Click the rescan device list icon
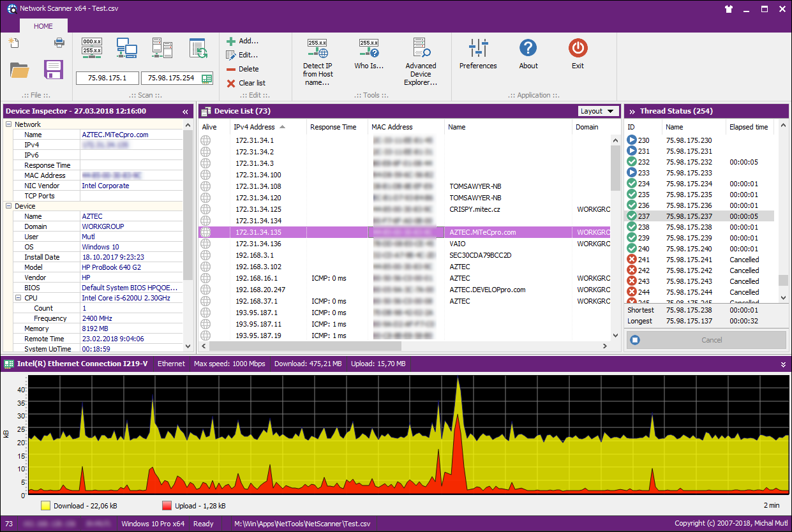792x532 pixels. 197,48
